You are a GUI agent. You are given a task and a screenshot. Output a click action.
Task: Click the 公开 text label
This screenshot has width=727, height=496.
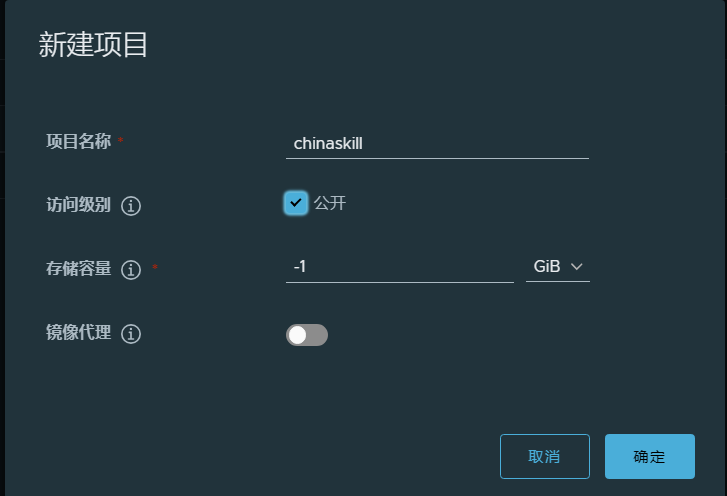point(330,203)
